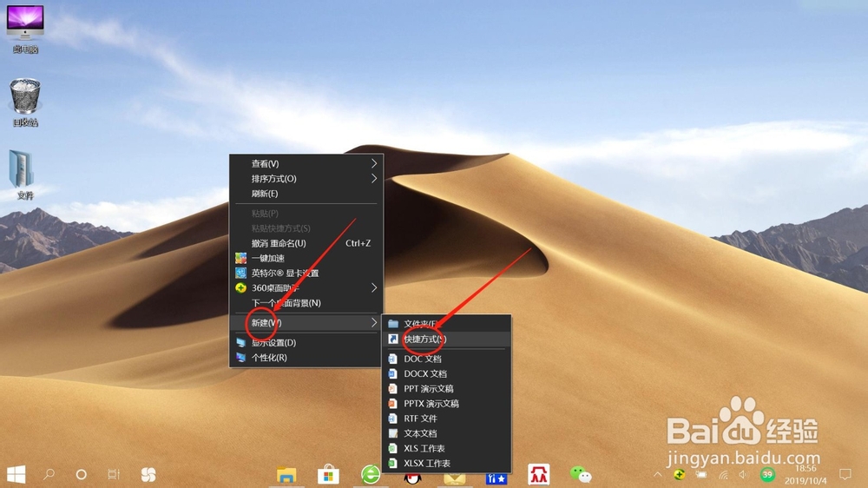This screenshot has height=488, width=868.
Task: Open the taskbar clock showing 18:56
Action: 806,475
